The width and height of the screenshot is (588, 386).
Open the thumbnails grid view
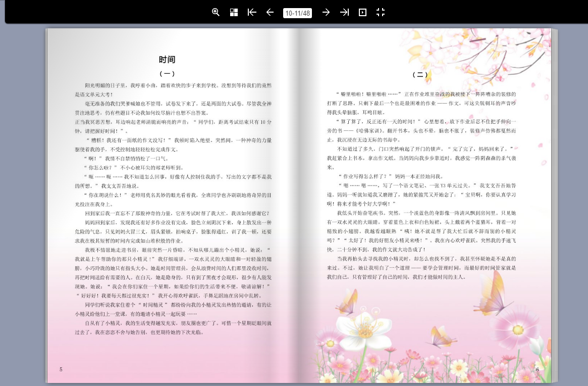pyautogui.click(x=234, y=13)
